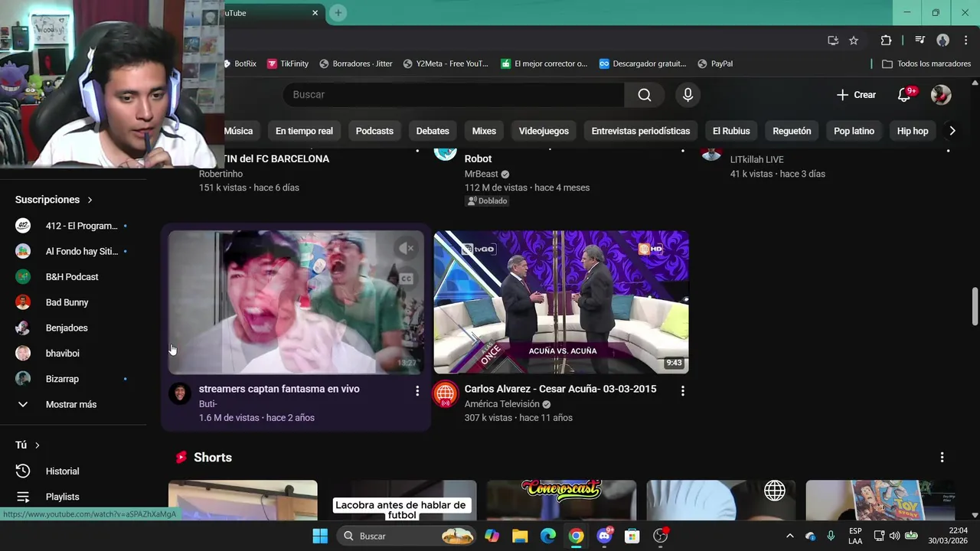Show hidden system tray icons
The image size is (980, 551).
click(x=790, y=536)
